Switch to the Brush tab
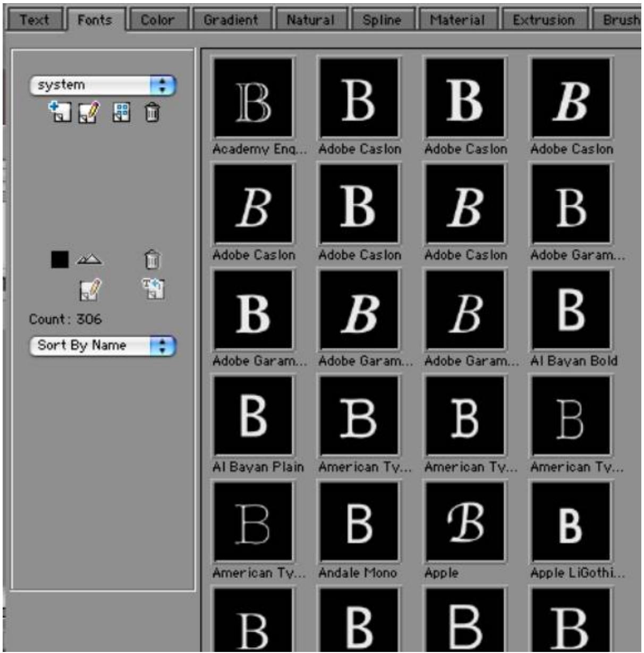Viewport: 644px width, 653px height. tap(618, 20)
